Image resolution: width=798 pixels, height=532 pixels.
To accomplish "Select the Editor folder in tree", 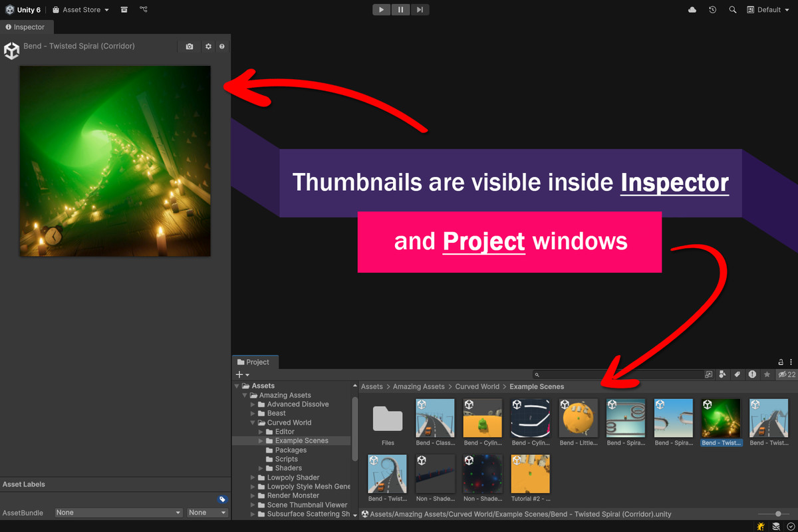I will pyautogui.click(x=285, y=432).
